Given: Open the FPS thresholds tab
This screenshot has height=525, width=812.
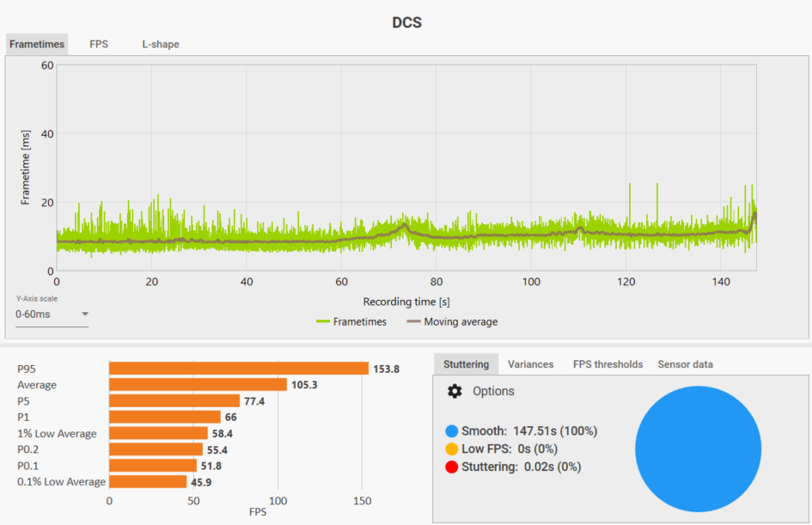Looking at the screenshot, I should pyautogui.click(x=607, y=364).
